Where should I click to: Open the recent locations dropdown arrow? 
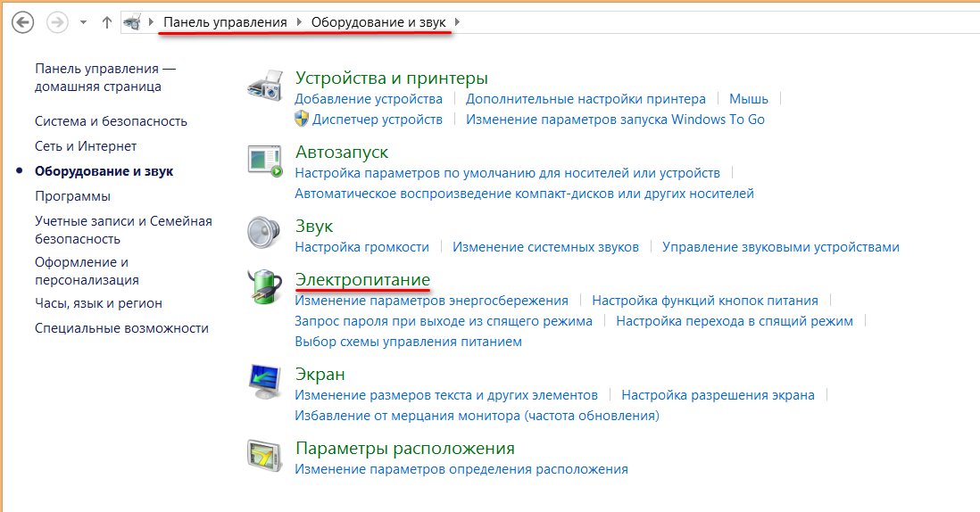point(83,21)
